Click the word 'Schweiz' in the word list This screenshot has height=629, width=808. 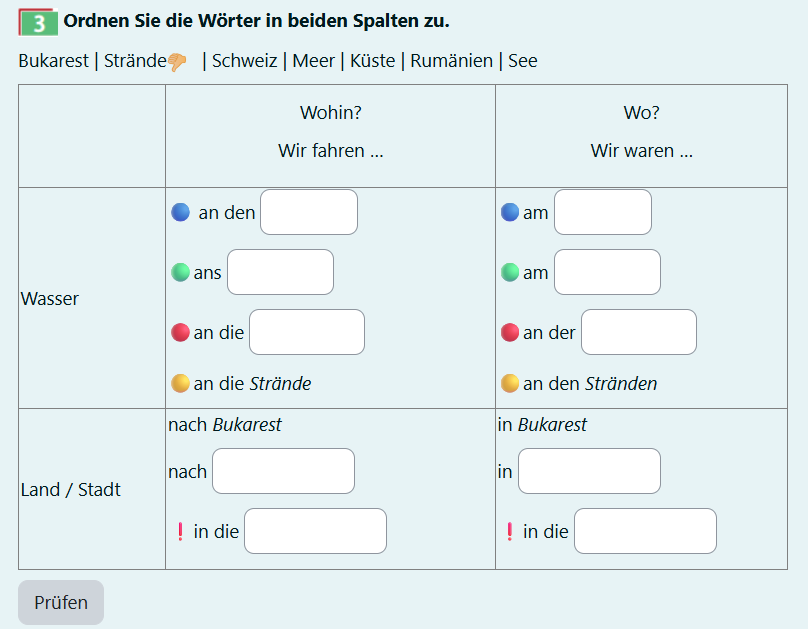(245, 61)
